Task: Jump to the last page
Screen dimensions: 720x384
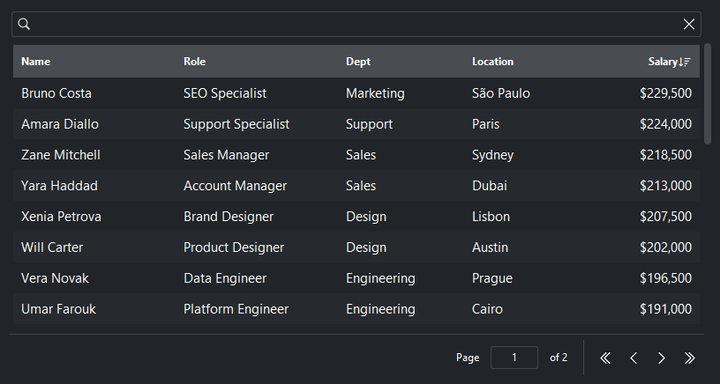Action: click(689, 358)
